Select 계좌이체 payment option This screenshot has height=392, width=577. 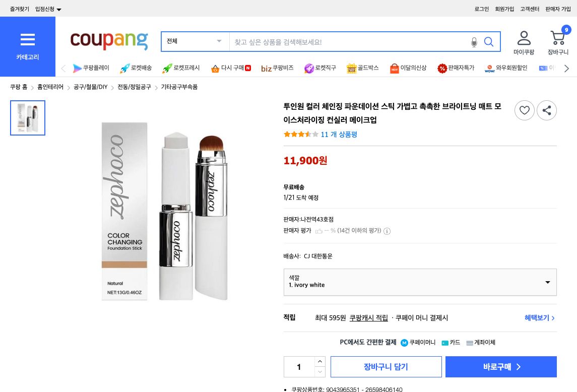click(x=481, y=342)
